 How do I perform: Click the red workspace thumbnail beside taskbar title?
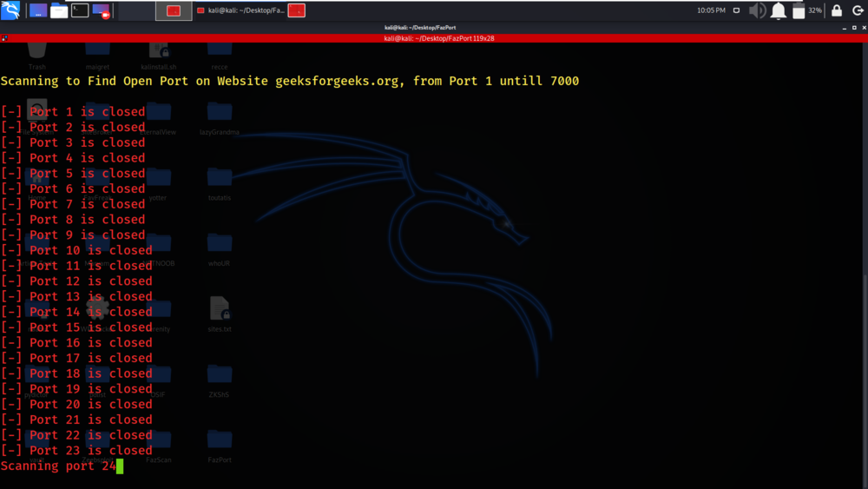click(x=297, y=10)
